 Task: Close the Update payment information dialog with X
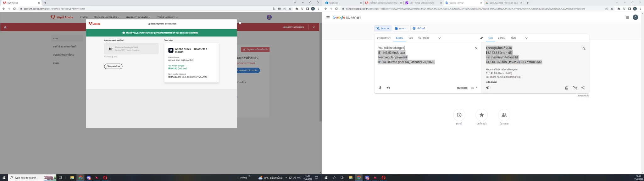(x=240, y=23)
